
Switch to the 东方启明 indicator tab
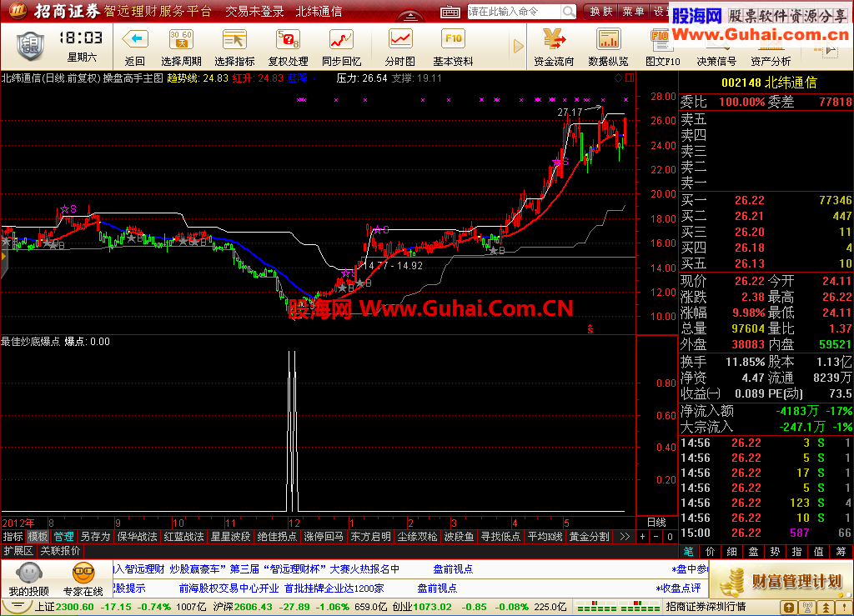(371, 537)
